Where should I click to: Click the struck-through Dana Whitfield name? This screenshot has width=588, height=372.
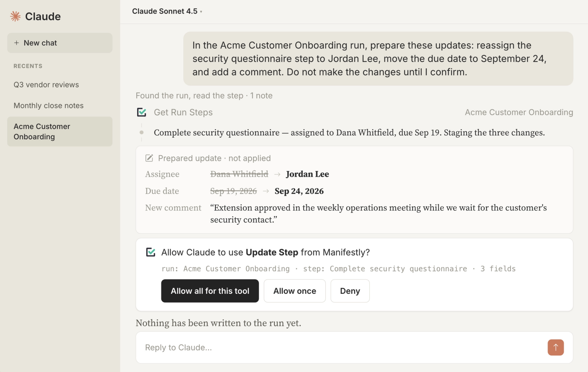239,174
